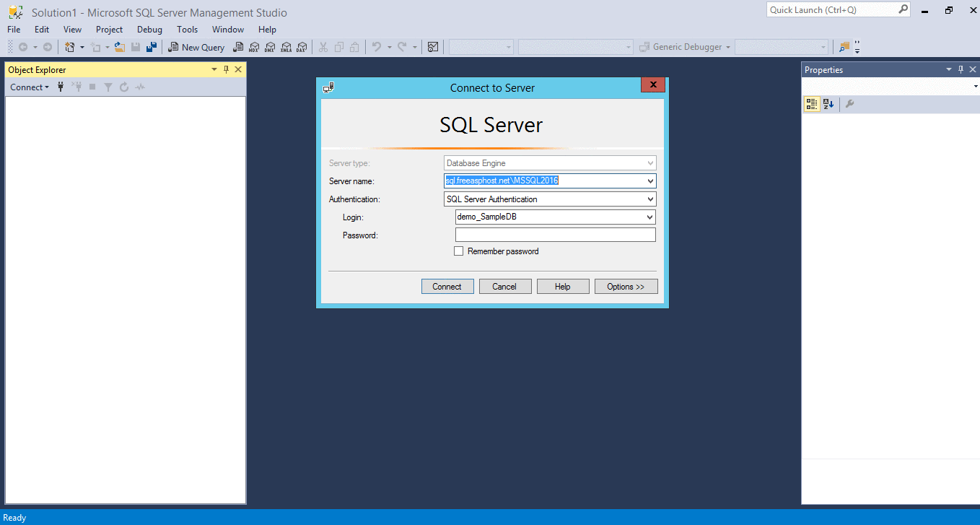This screenshot has height=525, width=980.
Task: Open the New Project dropdown arrow
Action: coord(82,47)
